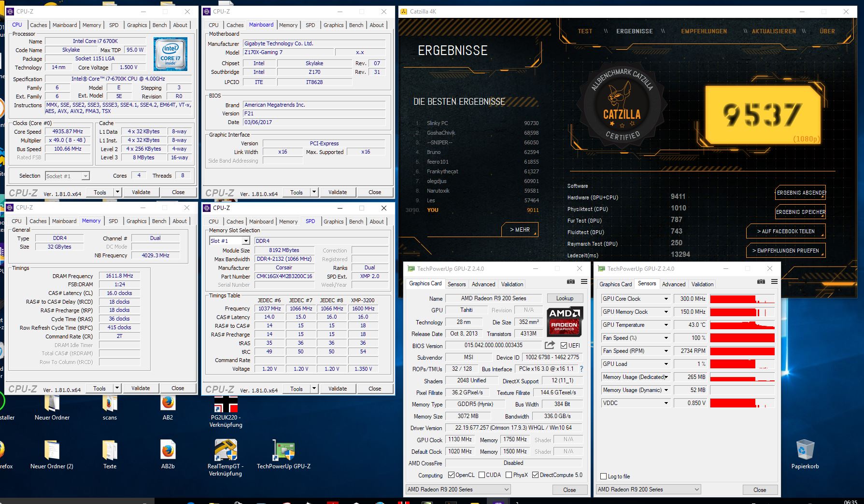Screen dimensions: 864x504
Task: Select the Neuer Ordner folder icon
Action: pos(52,403)
